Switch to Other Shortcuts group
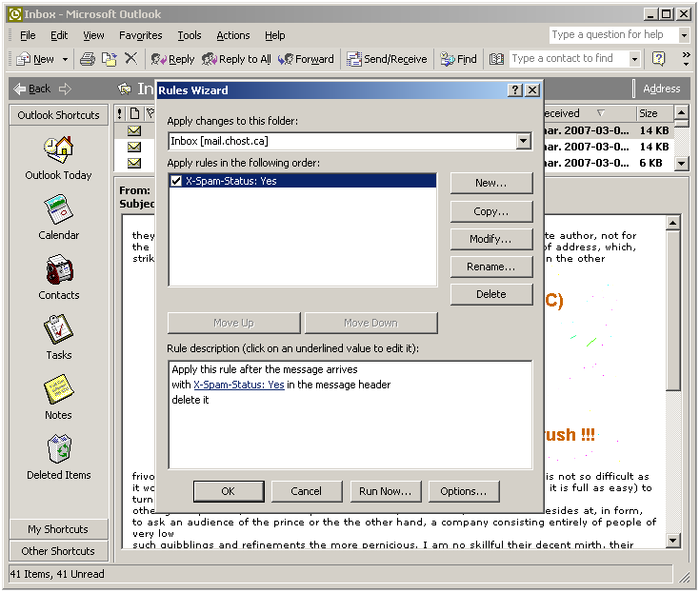 [x=58, y=551]
